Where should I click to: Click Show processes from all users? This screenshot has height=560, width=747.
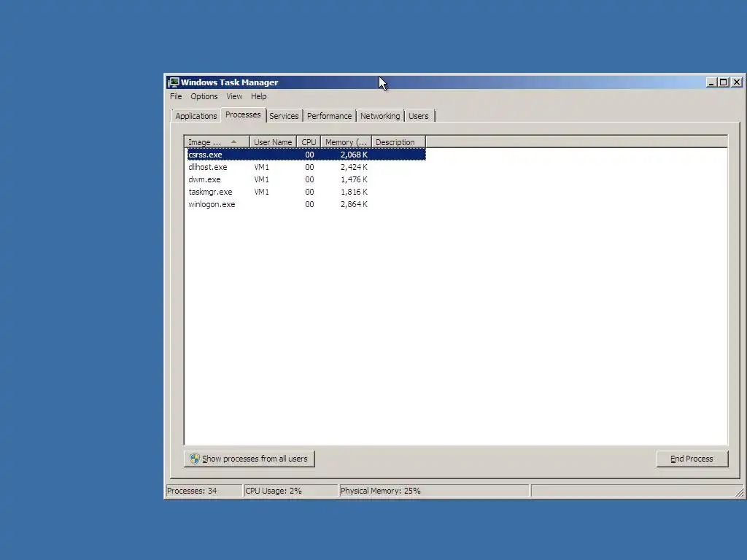point(249,459)
